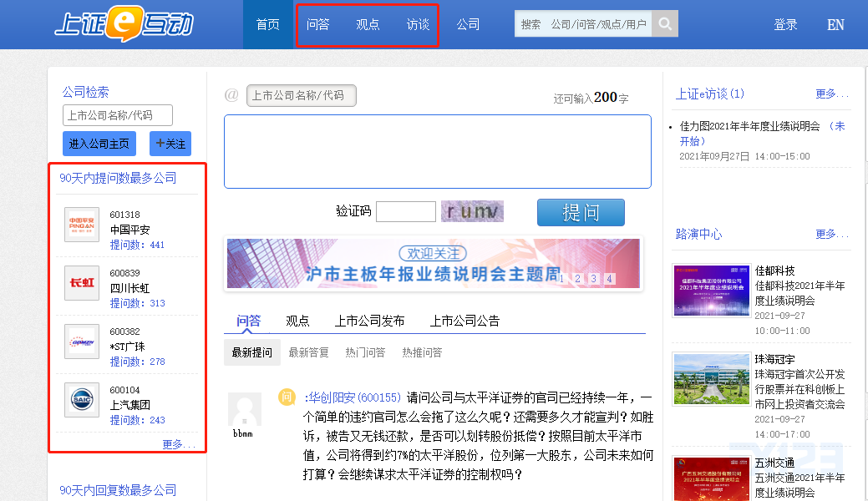Open 更多 for 上证e访谈
The height and width of the screenshot is (501, 868).
click(x=832, y=94)
